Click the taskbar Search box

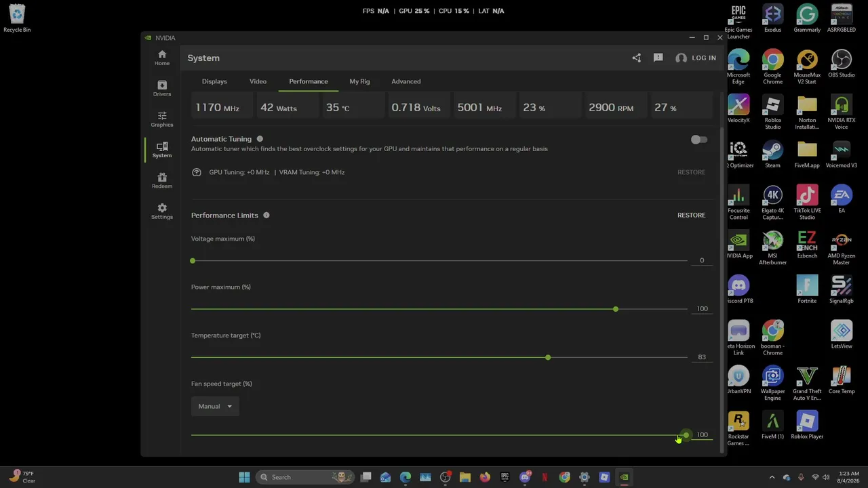[x=305, y=477]
